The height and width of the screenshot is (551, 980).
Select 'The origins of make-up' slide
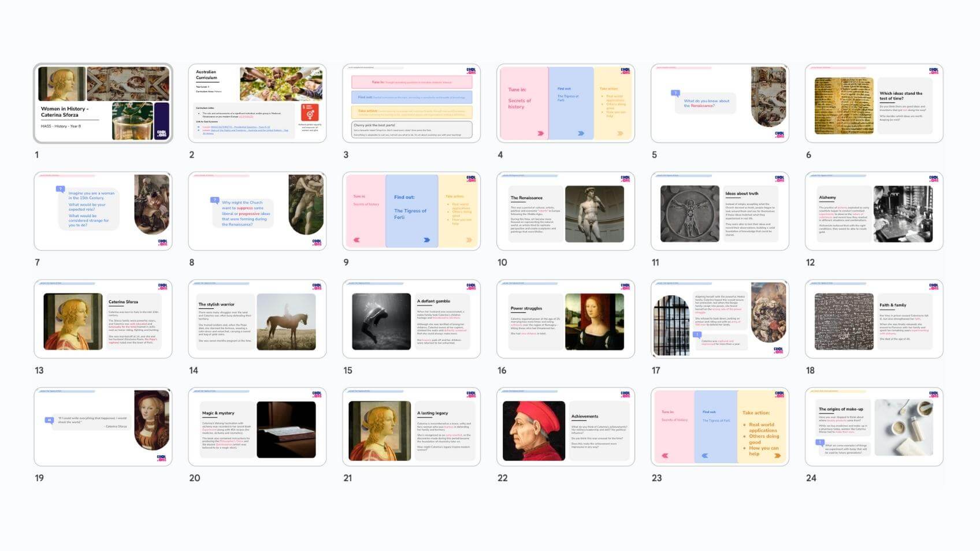(874, 427)
